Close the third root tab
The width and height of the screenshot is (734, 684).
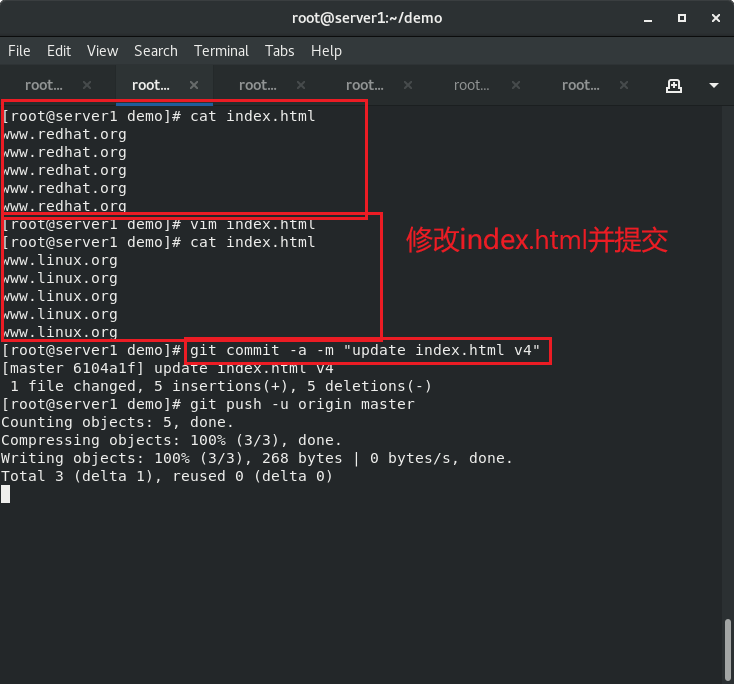[301, 85]
